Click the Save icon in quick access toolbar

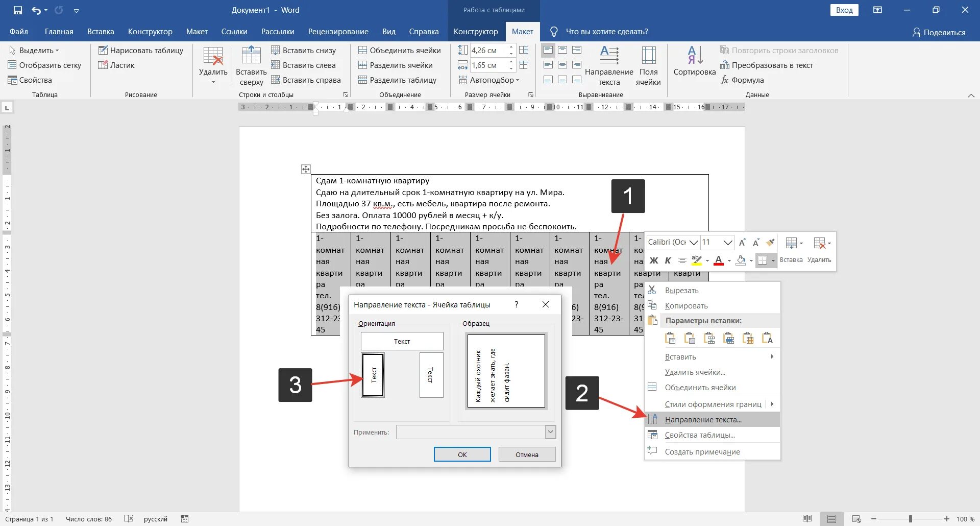(x=17, y=10)
